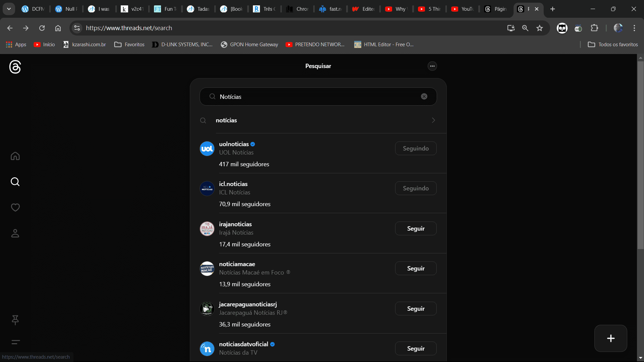This screenshot has width=644, height=362.
Task: Clear the Notícias search field
Action: 424,97
